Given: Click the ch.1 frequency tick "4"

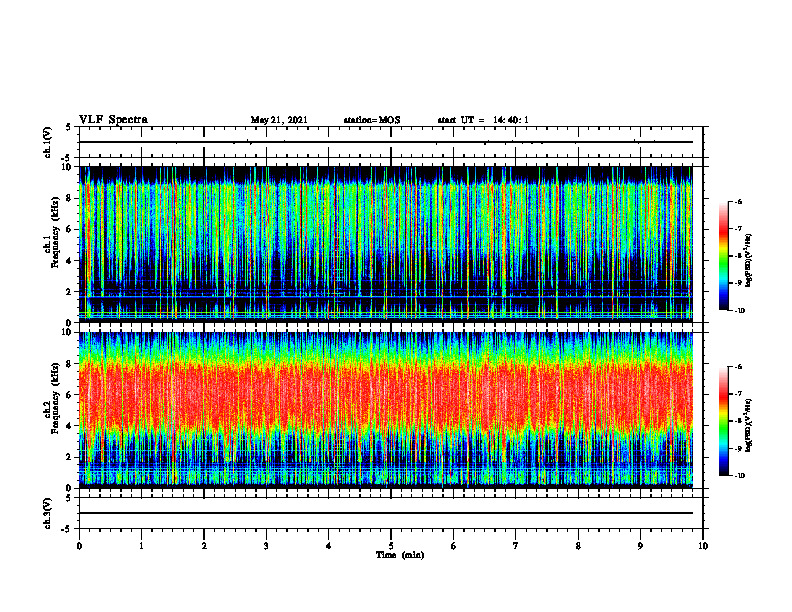Looking at the screenshot, I should pos(70,261).
